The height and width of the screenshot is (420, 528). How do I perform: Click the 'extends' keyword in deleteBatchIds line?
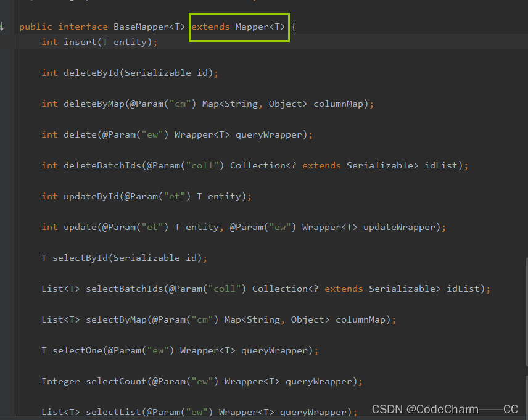pos(321,165)
